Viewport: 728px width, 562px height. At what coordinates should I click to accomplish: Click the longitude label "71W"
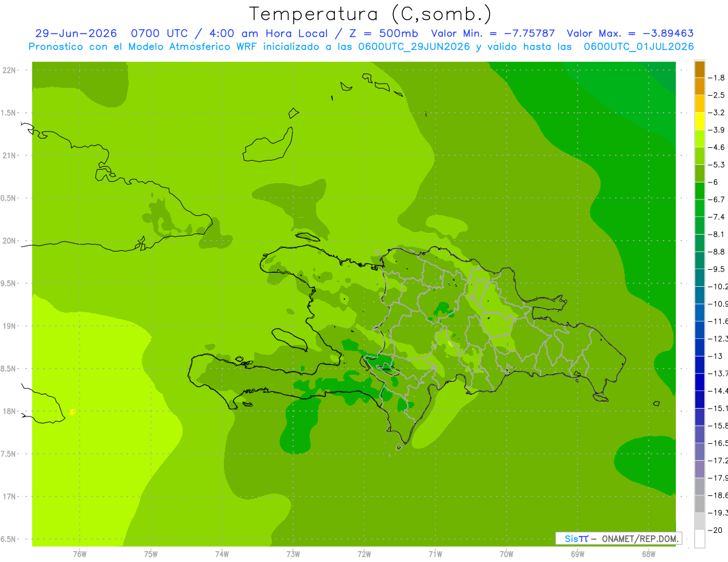tap(435, 554)
